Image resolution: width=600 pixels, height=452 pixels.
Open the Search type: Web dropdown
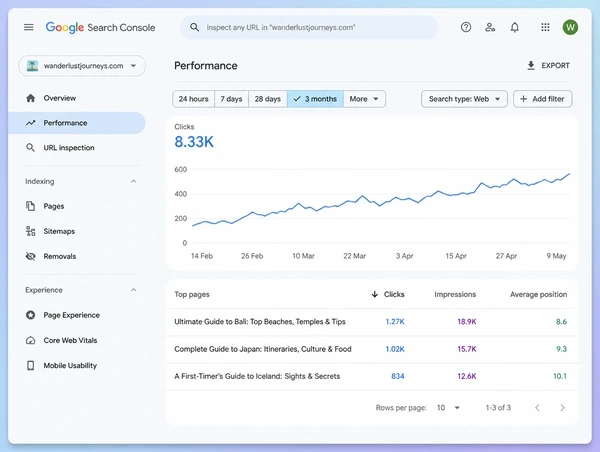464,99
